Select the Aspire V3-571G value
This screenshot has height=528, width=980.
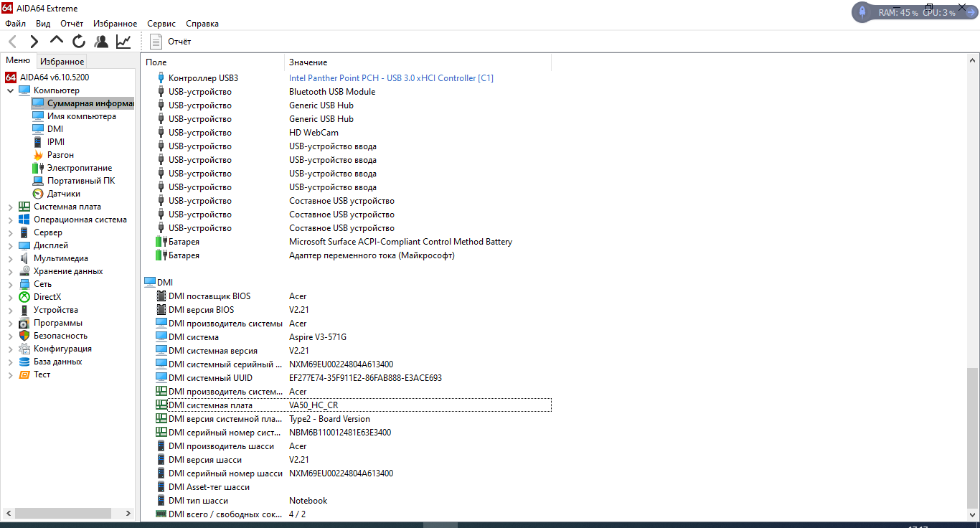318,337
